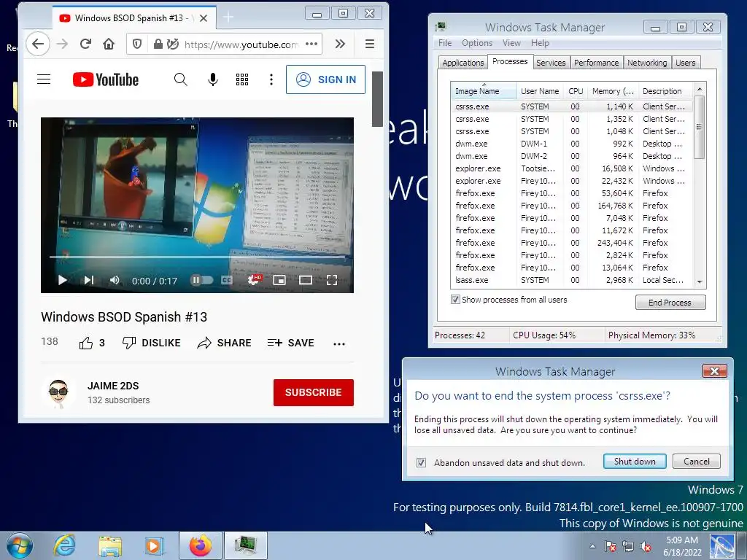Cancel the csrss.exe end process dialog
Image resolution: width=747 pixels, height=560 pixels.
point(696,461)
